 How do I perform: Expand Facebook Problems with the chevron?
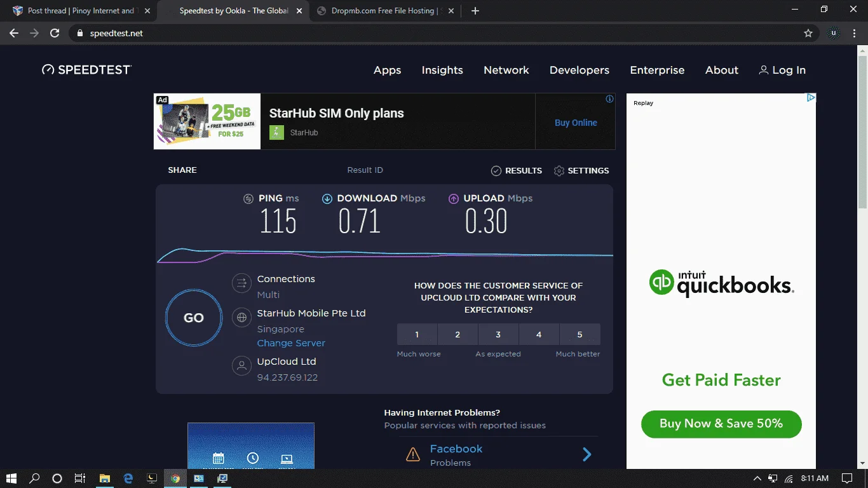click(587, 454)
